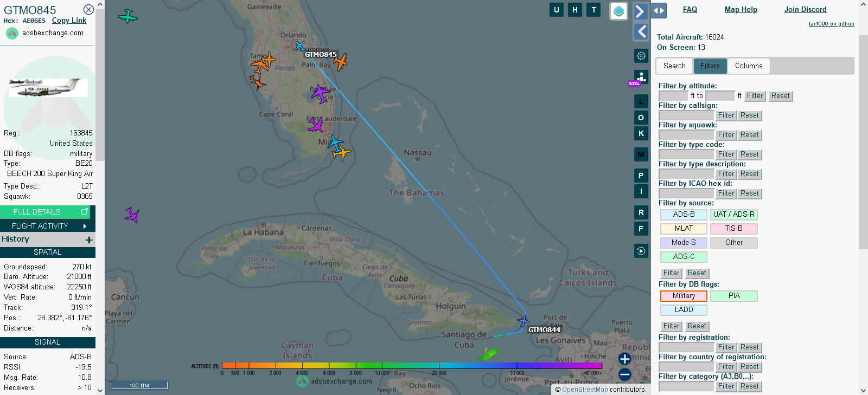Screen dimensions: 868x395
Task: Toggle the TIS-B source filter
Action: click(x=733, y=229)
